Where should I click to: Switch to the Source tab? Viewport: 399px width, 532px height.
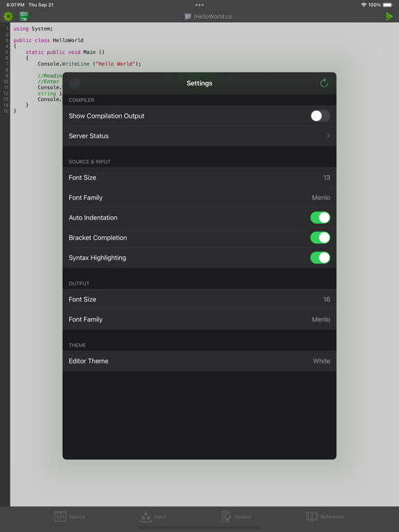click(x=69, y=516)
